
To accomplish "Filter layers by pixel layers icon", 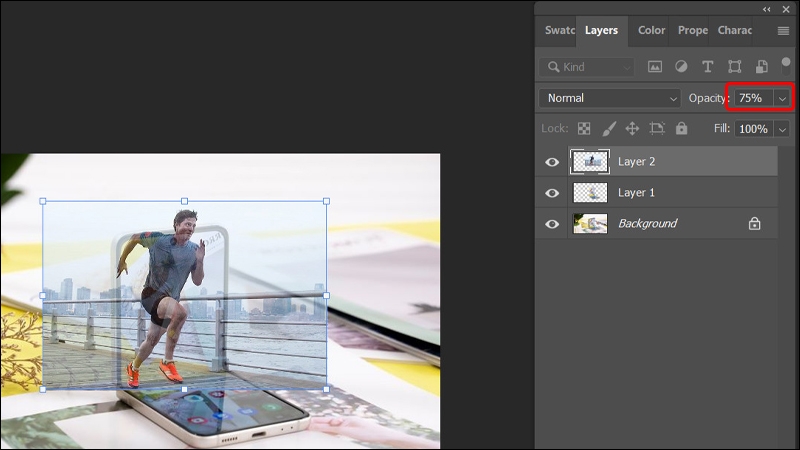I will point(655,67).
